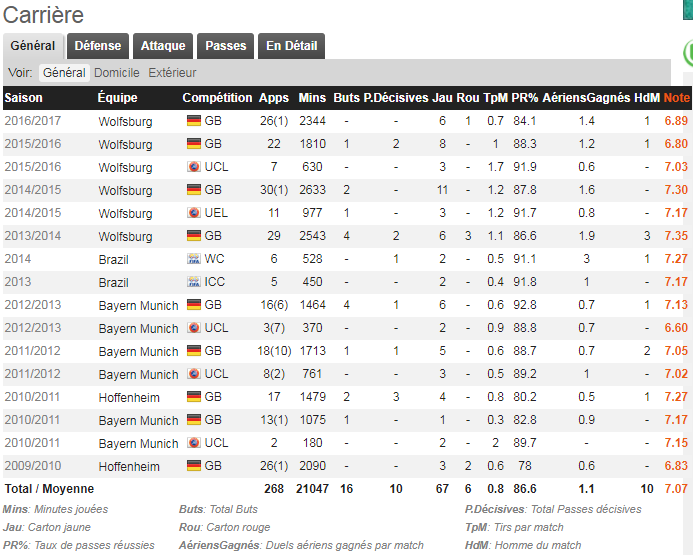Open Hoffenheim team link in 2010/2011 row

tap(129, 397)
